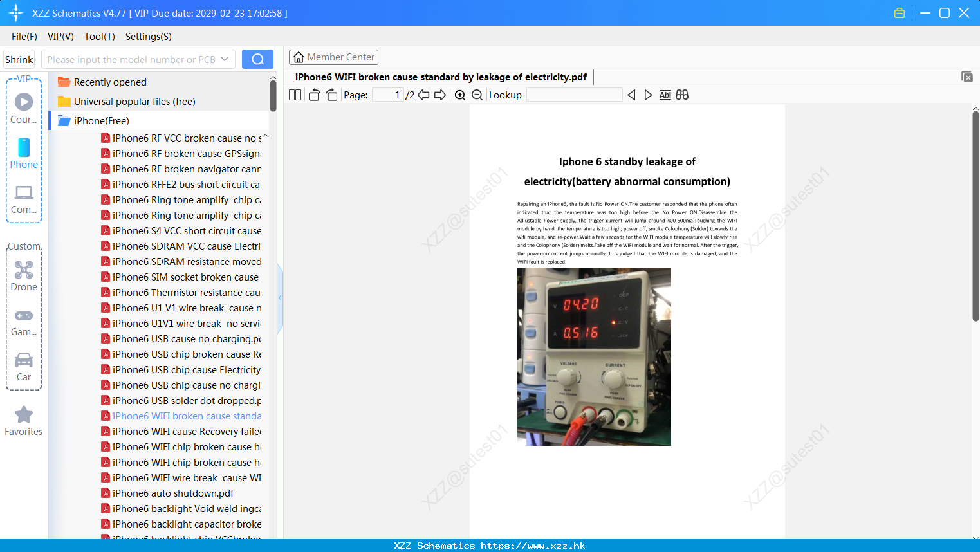Collapse left panel with side handle
This screenshot has width=980, height=552.
(x=280, y=298)
